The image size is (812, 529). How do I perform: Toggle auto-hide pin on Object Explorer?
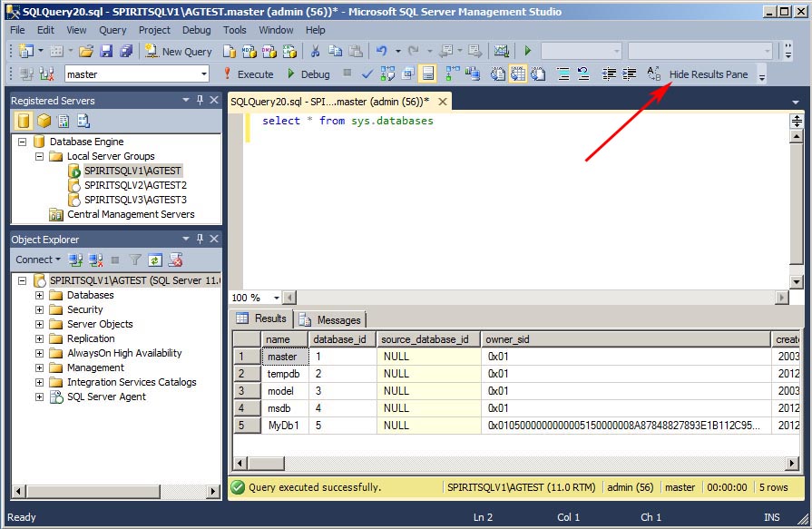[x=200, y=239]
